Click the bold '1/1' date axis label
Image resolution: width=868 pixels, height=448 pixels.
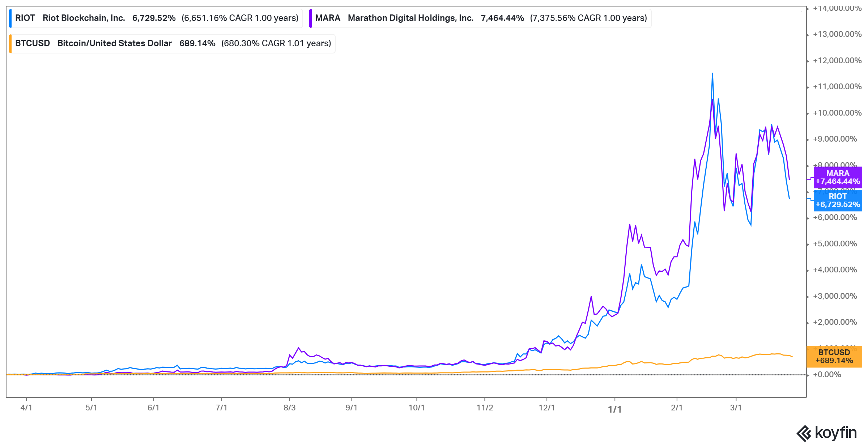[615, 409]
